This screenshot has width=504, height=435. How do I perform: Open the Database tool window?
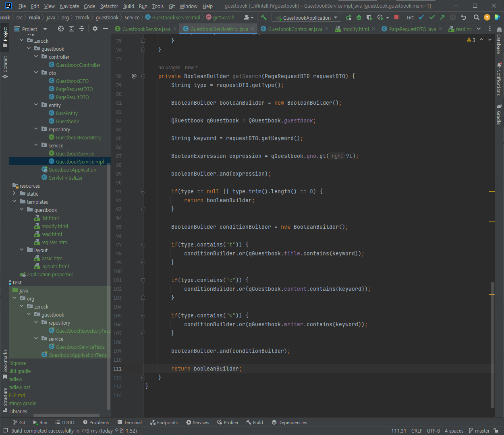point(499,41)
